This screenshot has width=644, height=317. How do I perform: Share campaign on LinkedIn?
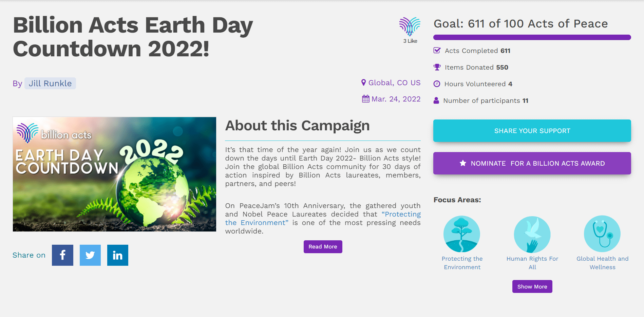point(118,255)
